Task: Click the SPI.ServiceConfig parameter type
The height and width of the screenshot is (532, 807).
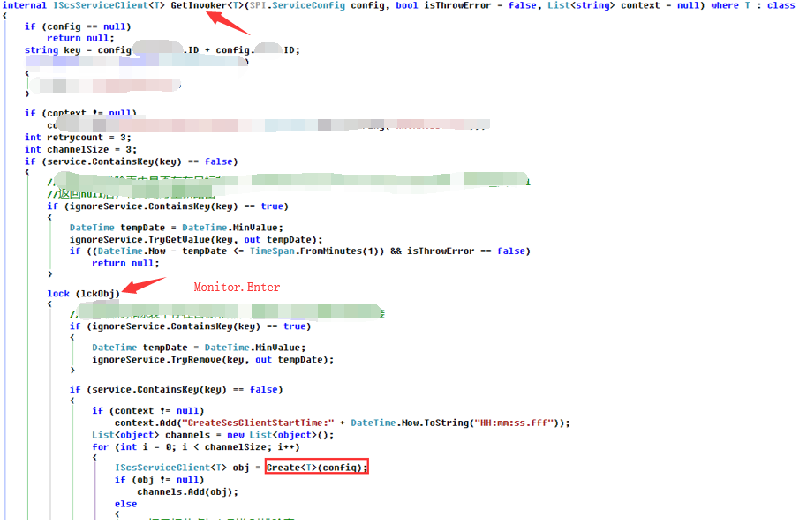Action: 297,5
